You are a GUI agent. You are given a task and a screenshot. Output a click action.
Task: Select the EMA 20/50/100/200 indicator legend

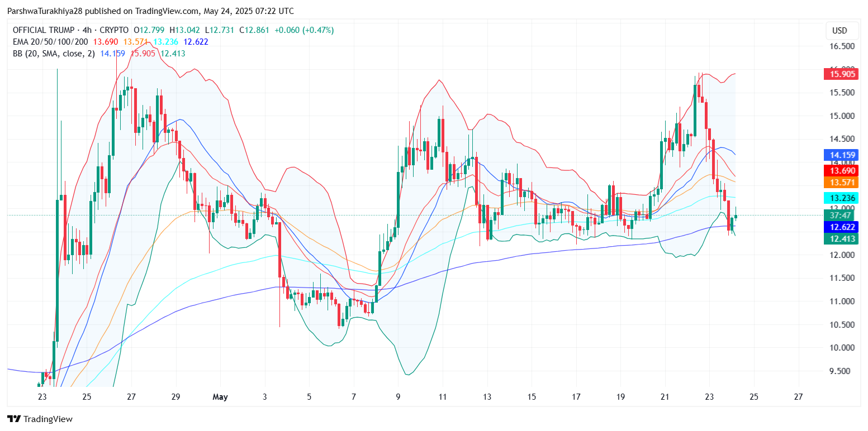[x=50, y=42]
